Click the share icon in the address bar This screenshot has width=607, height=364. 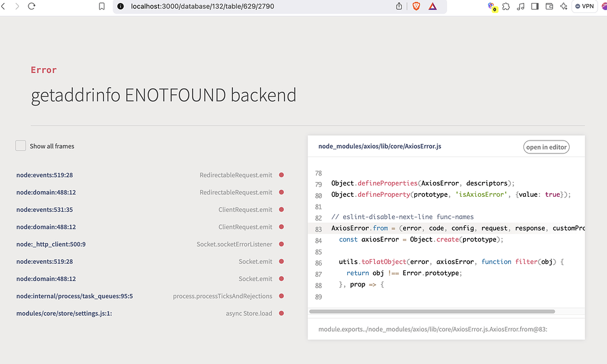coord(398,7)
